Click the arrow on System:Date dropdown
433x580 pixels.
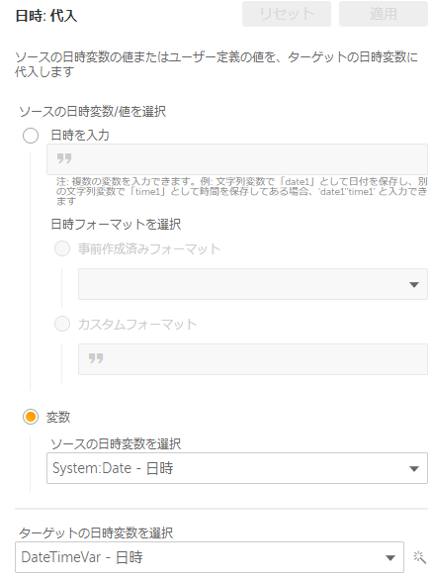click(414, 469)
